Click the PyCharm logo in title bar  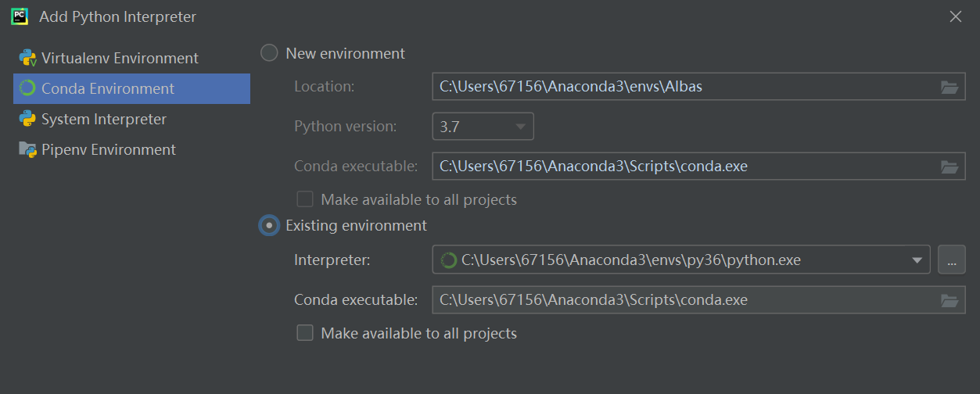pos(20,16)
